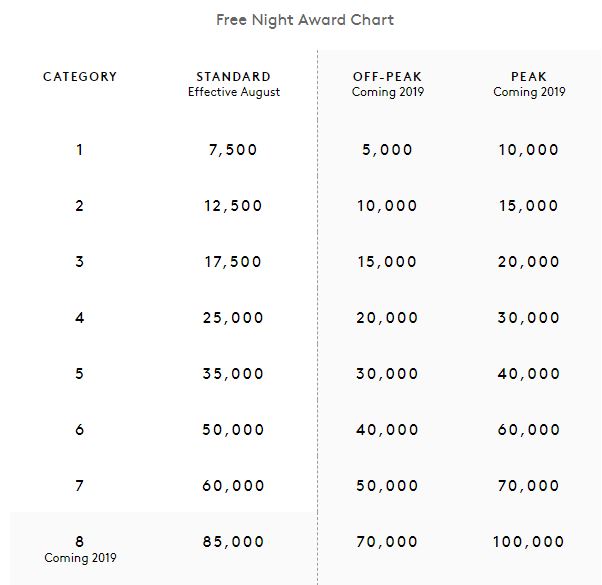The image size is (602, 585).
Task: Click 'Coming 2019' under Category 8
Action: click(x=80, y=558)
